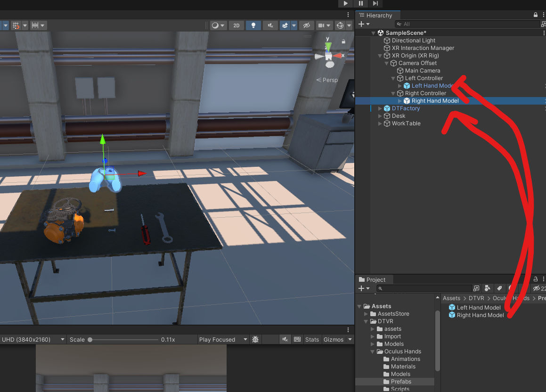Open the snap increment dropdown arrow

pyautogui.click(x=42, y=25)
